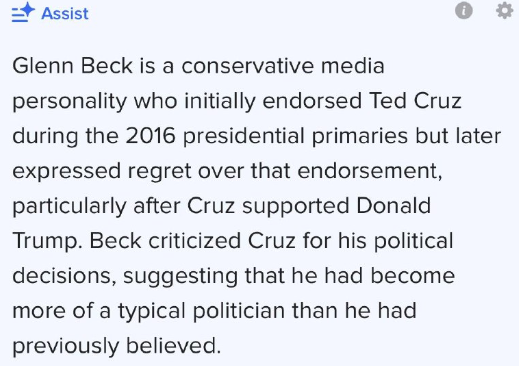Click the name Glenn Beck in the summary
The width and height of the screenshot is (519, 366).
tap(73, 66)
